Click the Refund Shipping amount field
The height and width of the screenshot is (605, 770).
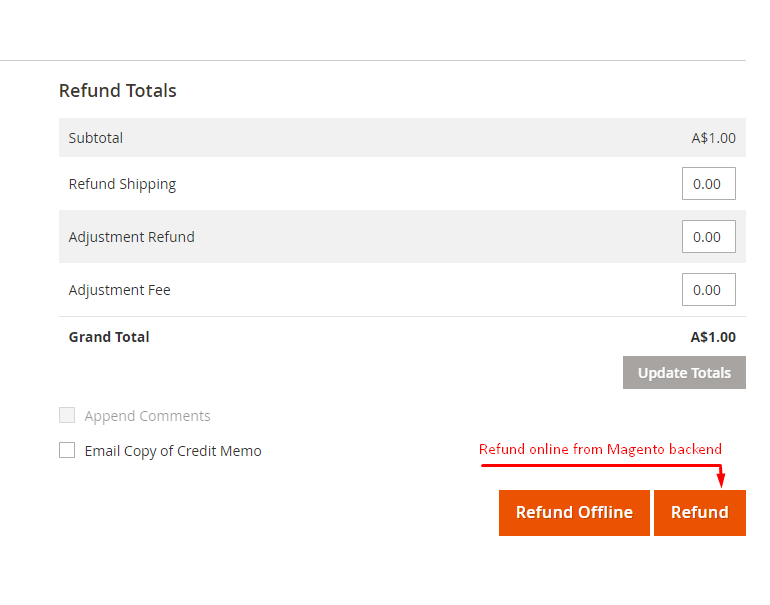(x=708, y=184)
